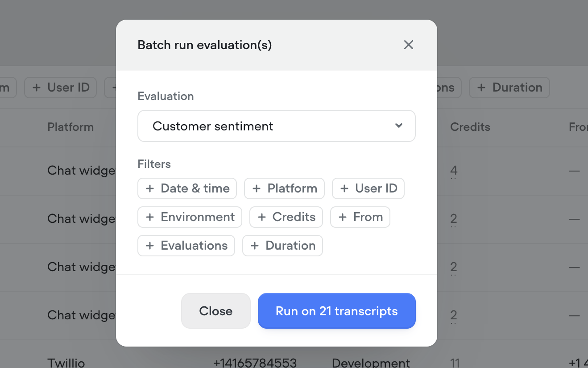Dismiss the dialog with the X icon
The height and width of the screenshot is (368, 588).
click(408, 45)
